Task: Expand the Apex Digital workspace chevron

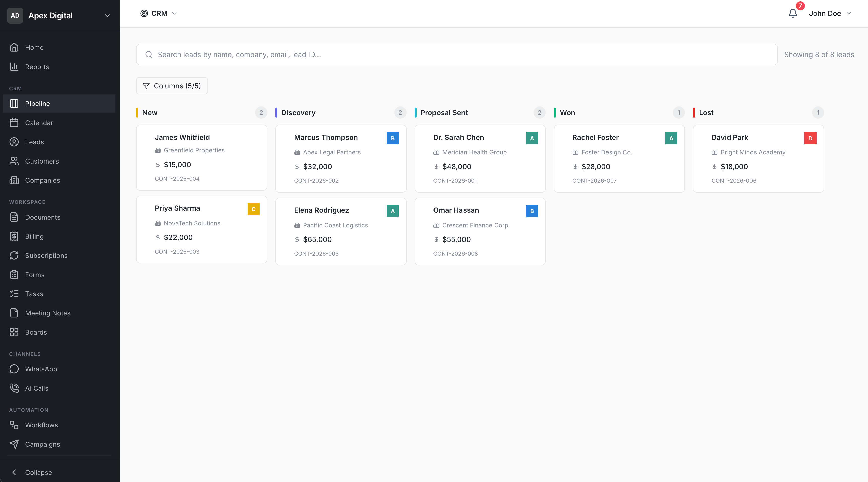Action: coord(107,15)
